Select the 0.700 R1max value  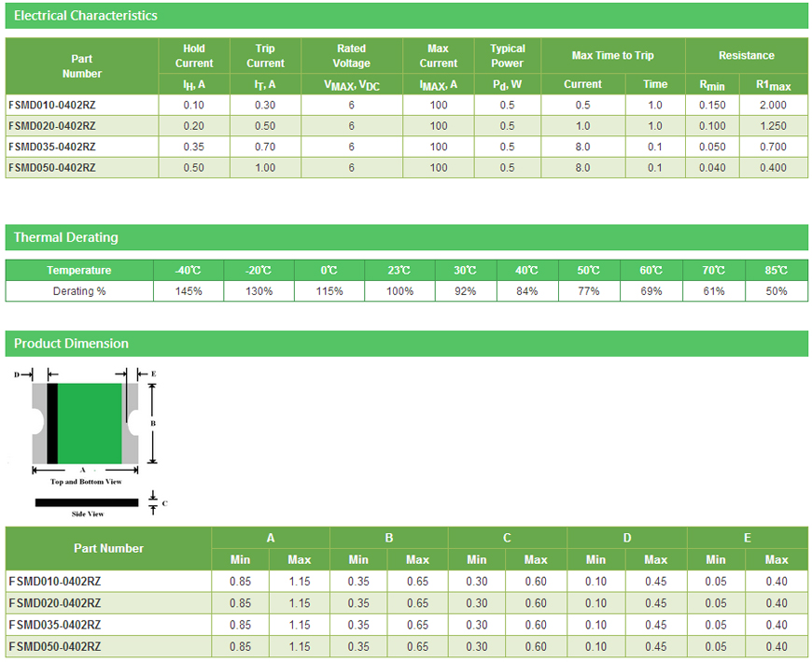[x=773, y=147]
